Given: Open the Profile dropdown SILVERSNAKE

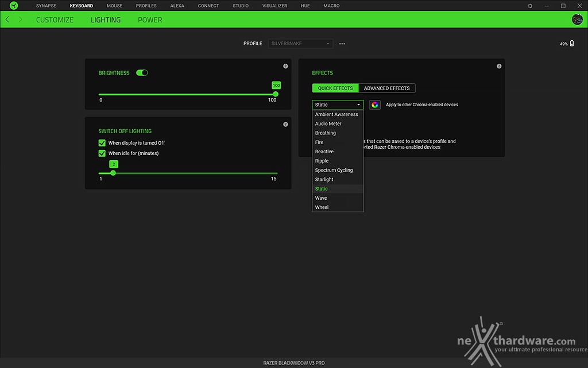Looking at the screenshot, I should click(x=300, y=44).
